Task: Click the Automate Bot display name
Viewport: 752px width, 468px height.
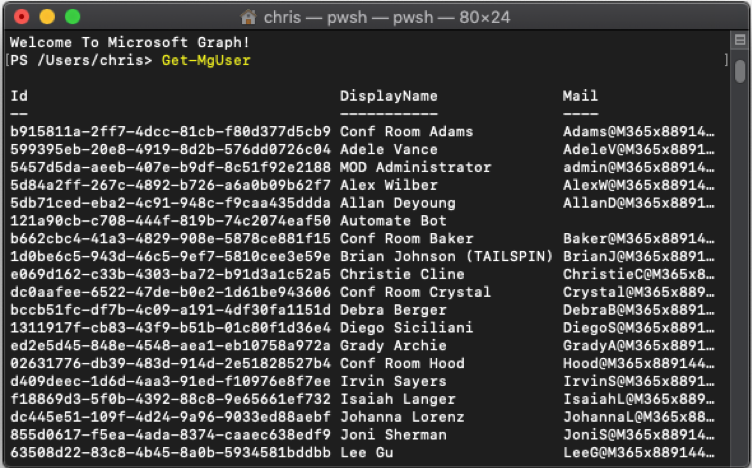Action: coord(393,221)
